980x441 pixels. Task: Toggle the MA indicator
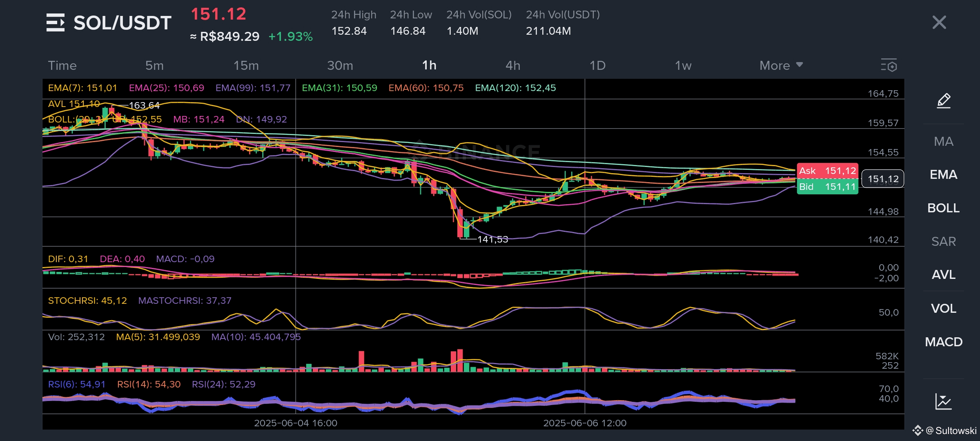[x=943, y=141]
